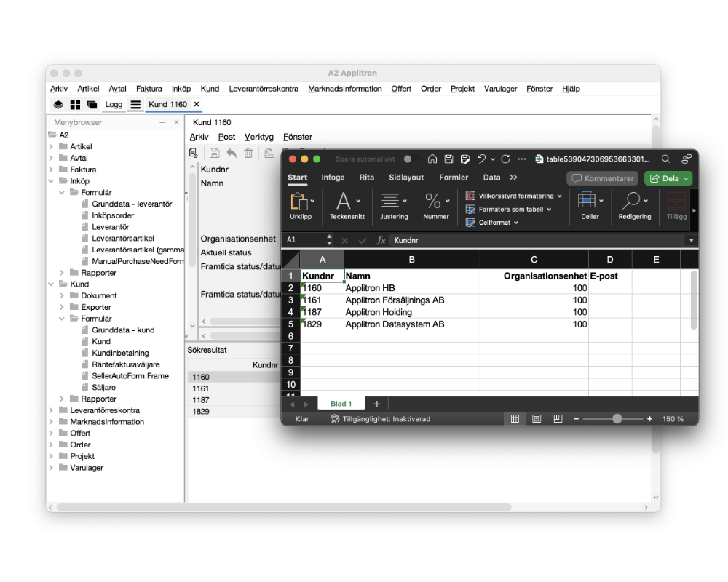Viewport: 728px width, 582px height.
Task: Click the Urklipp clipboard icon
Action: (299, 202)
